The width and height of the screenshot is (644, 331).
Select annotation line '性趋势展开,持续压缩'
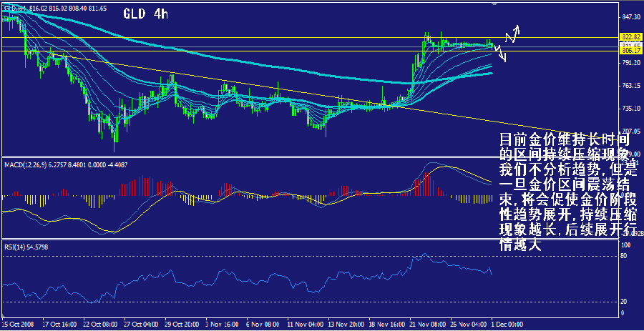pos(569,214)
